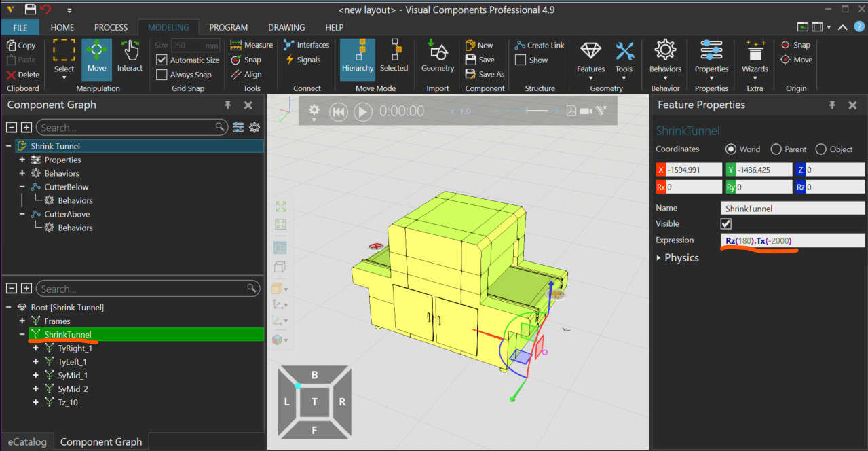Uncheck the Visible checkbox in Feature Properties
The height and width of the screenshot is (451, 868).
725,223
